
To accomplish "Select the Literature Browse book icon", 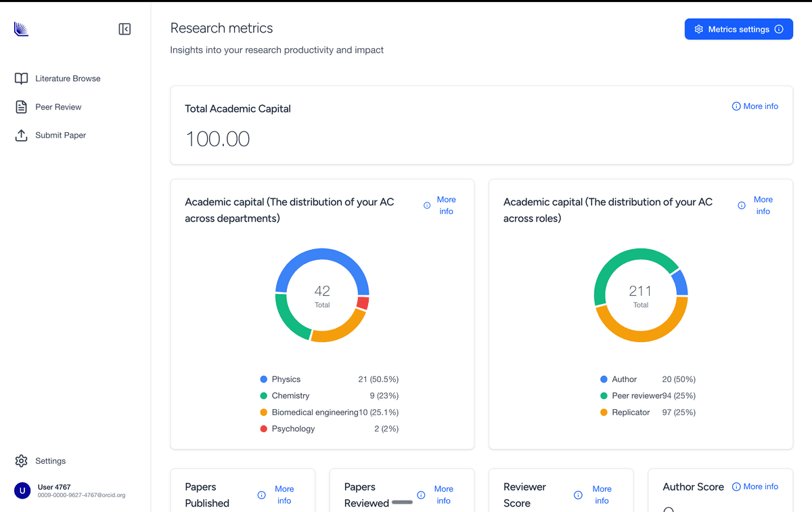I will pos(21,78).
